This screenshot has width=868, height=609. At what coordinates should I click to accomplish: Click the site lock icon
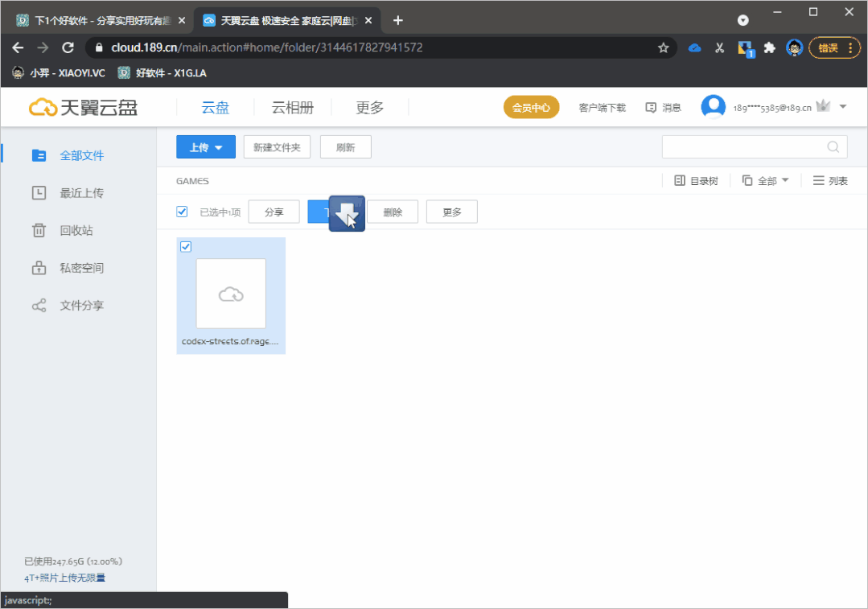click(x=99, y=47)
